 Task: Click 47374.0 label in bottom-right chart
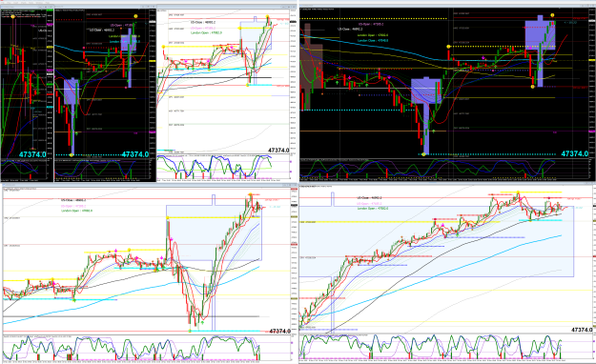pyautogui.click(x=582, y=330)
